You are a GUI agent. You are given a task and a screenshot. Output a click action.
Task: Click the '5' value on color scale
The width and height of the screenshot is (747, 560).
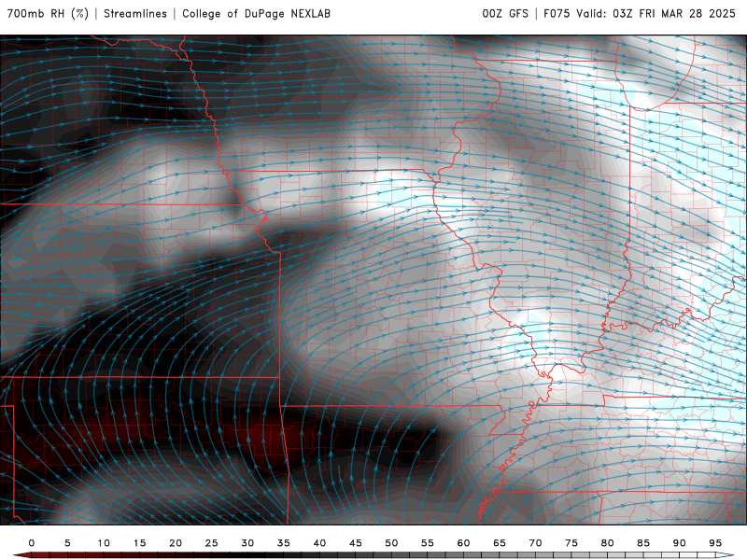point(67,543)
